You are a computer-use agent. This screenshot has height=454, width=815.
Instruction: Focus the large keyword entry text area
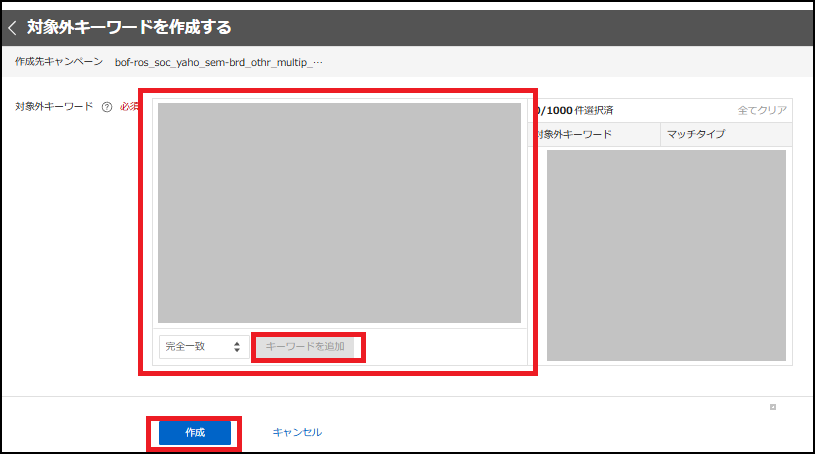click(339, 212)
